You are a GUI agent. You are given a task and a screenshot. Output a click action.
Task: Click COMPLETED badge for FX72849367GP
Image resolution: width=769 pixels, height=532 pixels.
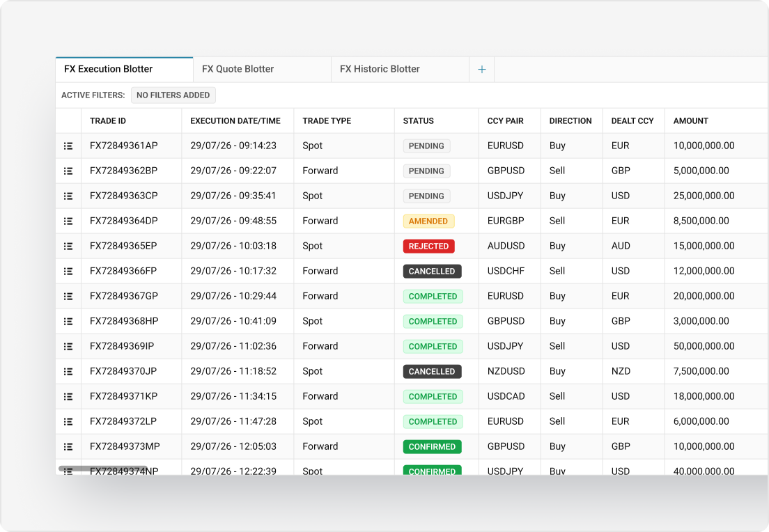433,296
